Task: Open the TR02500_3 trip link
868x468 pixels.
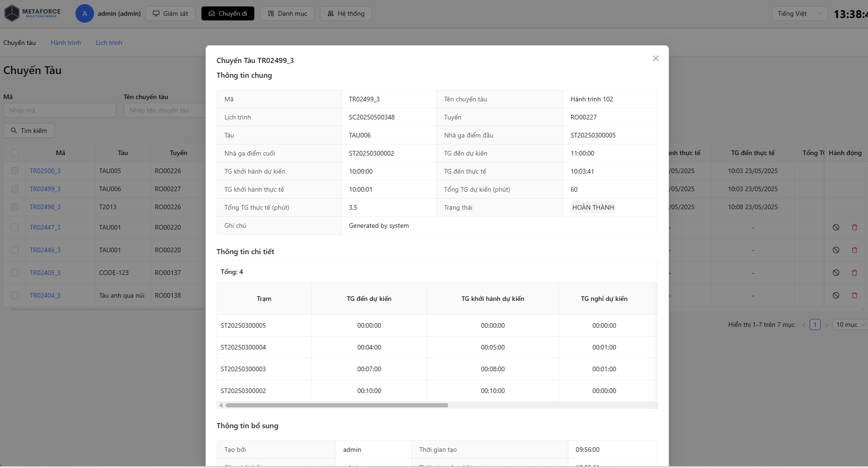Action: click(x=45, y=171)
